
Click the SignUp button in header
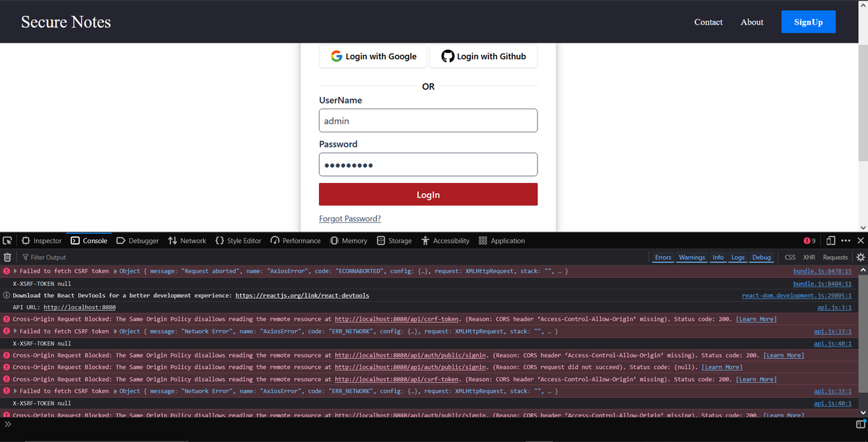pos(808,22)
